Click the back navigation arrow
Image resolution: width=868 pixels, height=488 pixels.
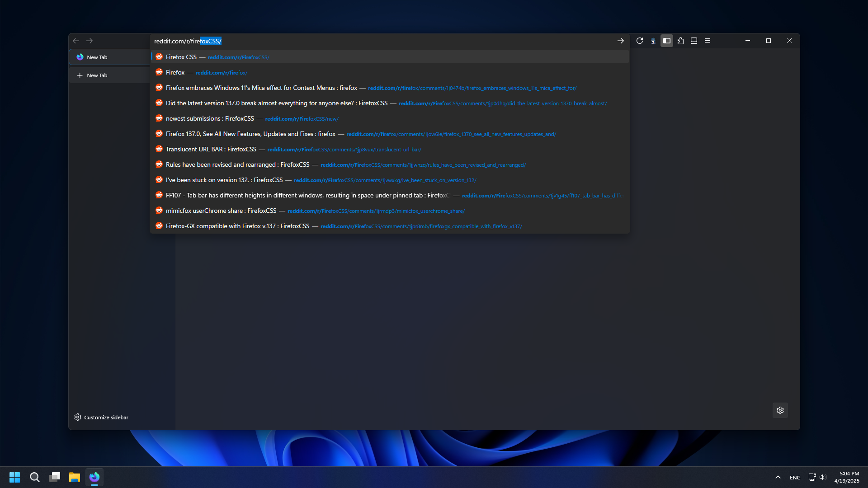pos(76,41)
